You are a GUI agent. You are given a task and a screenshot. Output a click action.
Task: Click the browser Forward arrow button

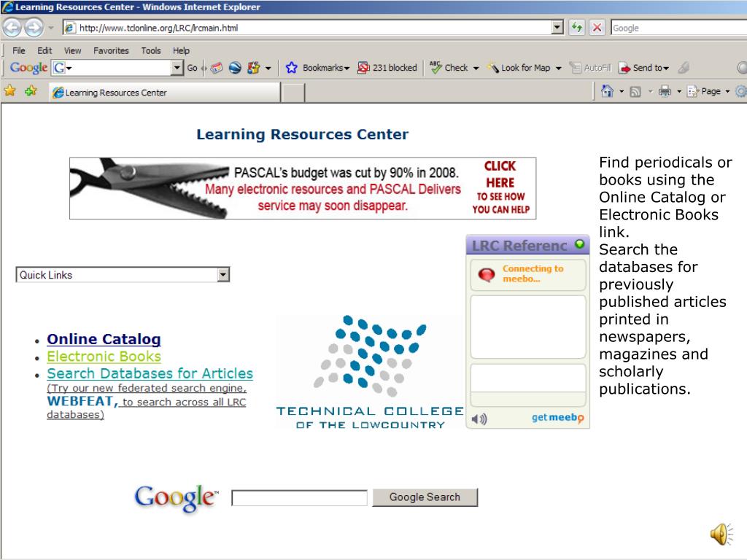(x=34, y=28)
